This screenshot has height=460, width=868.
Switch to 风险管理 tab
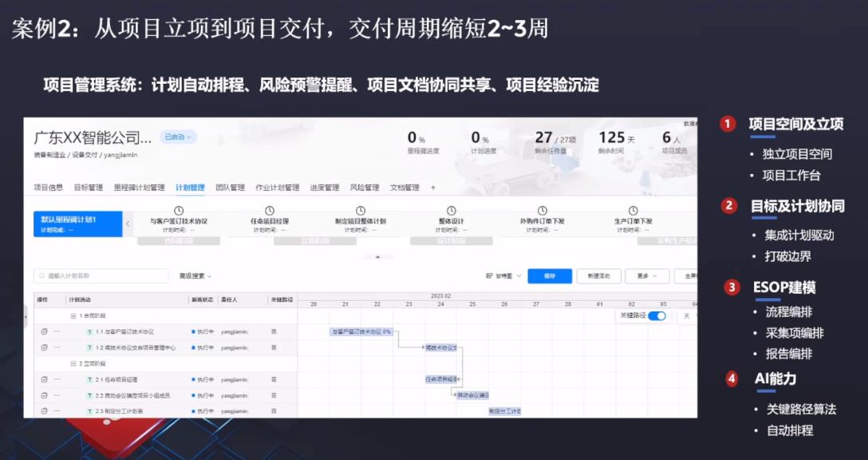point(365,188)
